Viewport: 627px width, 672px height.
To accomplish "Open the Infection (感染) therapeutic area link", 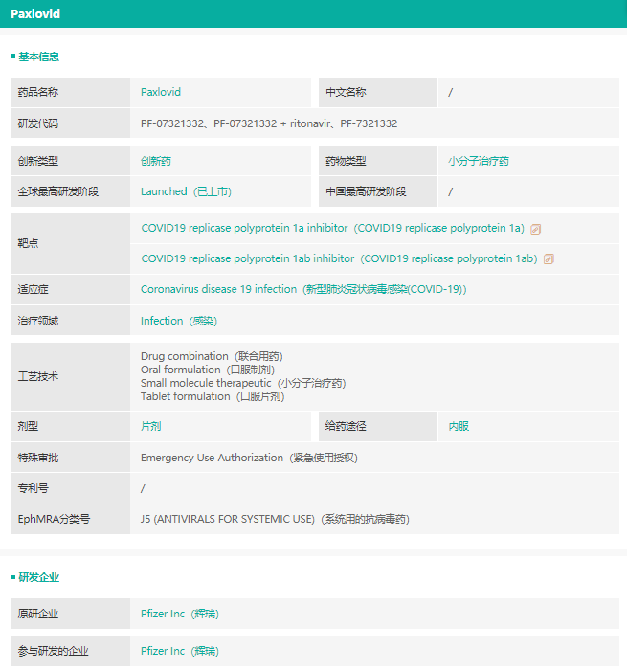I will pos(179,321).
